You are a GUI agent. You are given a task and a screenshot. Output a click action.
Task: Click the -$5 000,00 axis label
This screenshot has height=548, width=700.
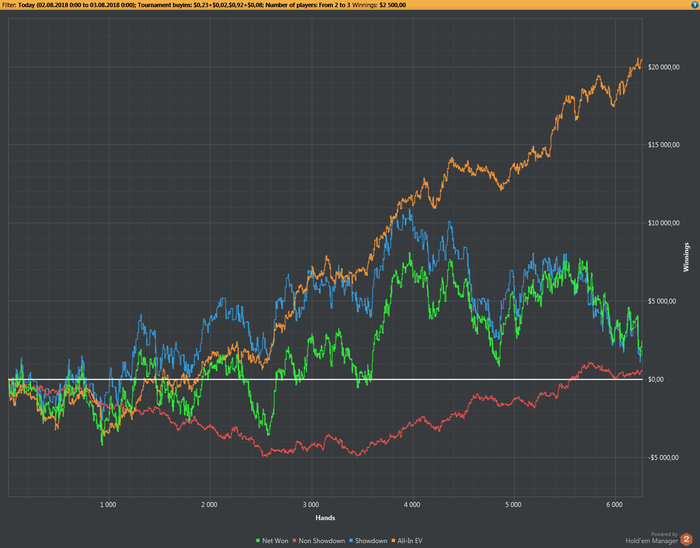(662, 457)
